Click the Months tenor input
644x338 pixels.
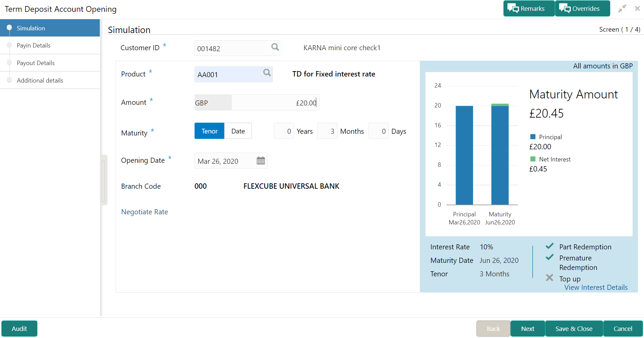point(327,131)
